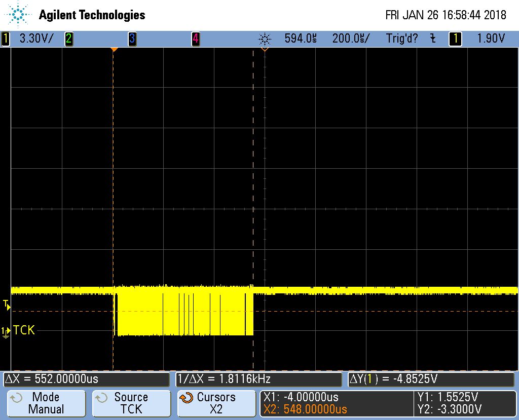
Task: Click the 1.90V trigger level readout
Action: pos(491,39)
